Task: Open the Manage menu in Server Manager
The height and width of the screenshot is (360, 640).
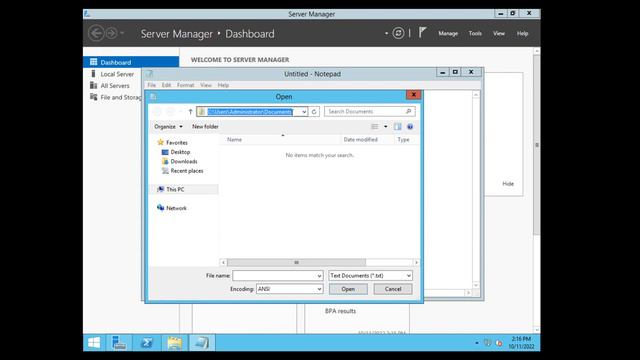Action: click(x=448, y=33)
